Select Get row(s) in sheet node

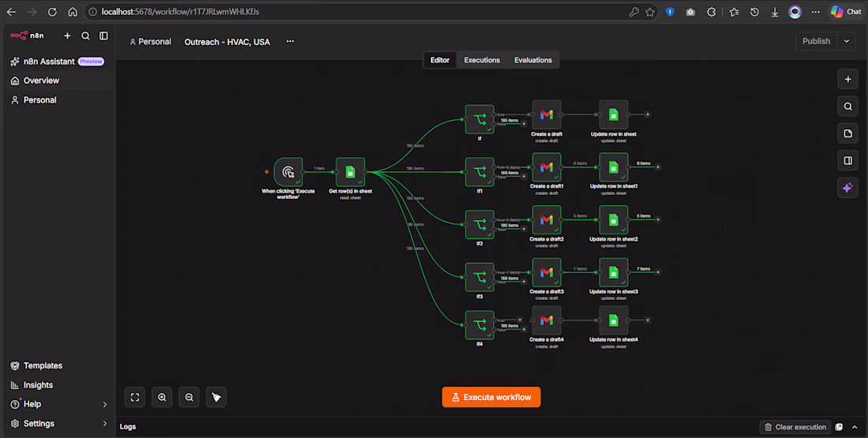point(350,172)
